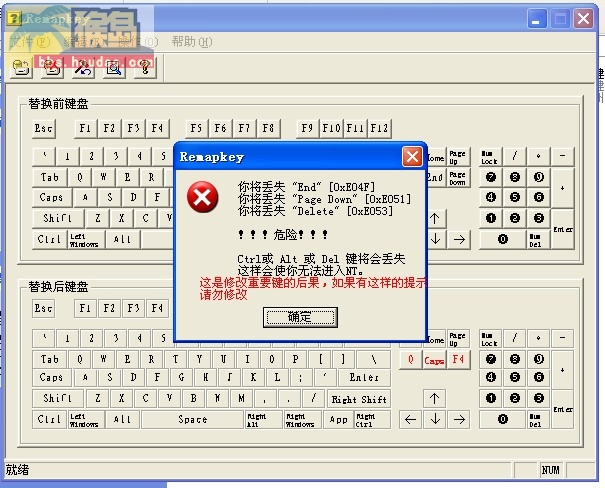
Task: Click the App key on lower keyboard
Action: [338, 419]
